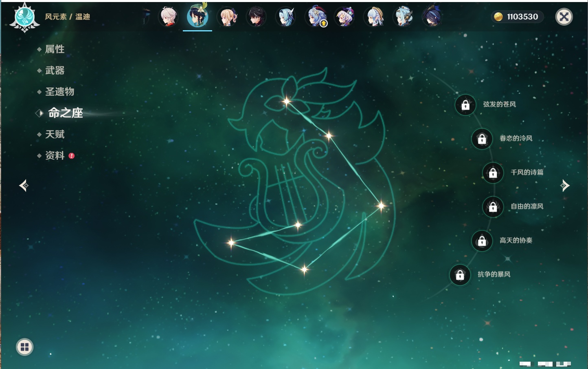
Task: Go to previous character with left arrow
Action: [24, 186]
